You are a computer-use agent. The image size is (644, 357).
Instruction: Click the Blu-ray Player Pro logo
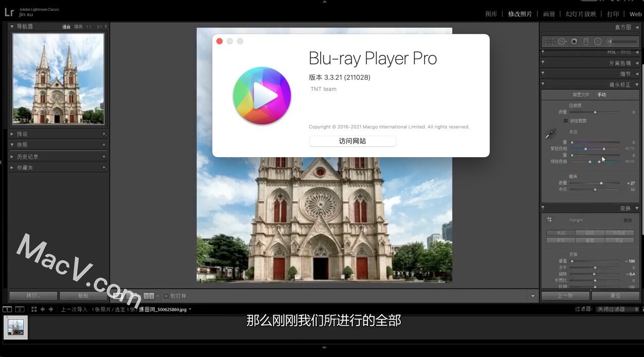[x=262, y=96]
